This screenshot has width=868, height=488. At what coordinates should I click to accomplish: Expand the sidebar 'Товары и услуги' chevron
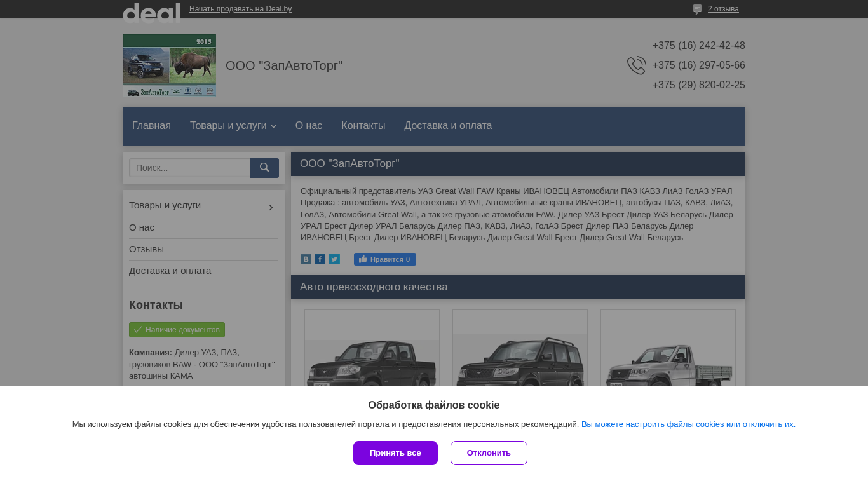coord(271,207)
